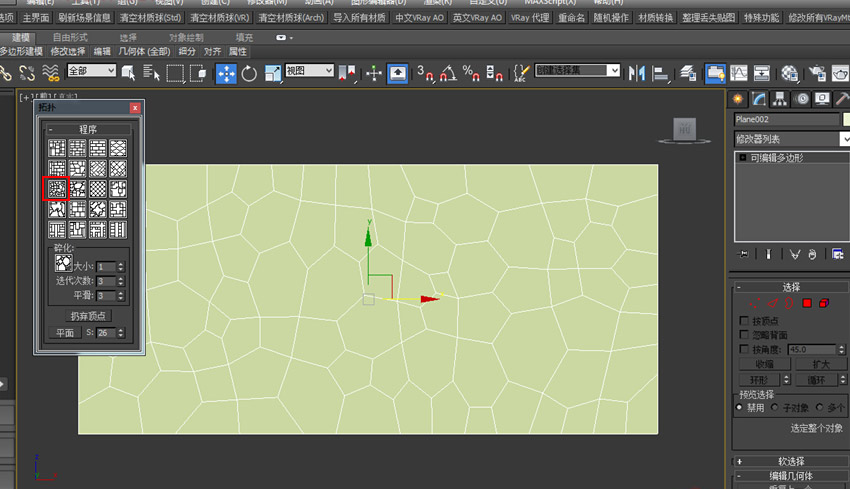Select Polygon sub-object level
852x489 pixels.
[807, 303]
